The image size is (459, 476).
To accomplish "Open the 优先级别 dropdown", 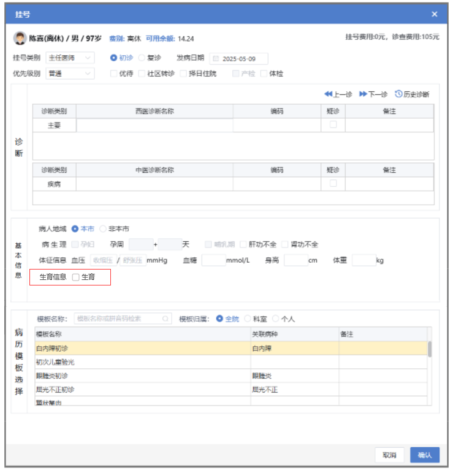I will tap(71, 74).
